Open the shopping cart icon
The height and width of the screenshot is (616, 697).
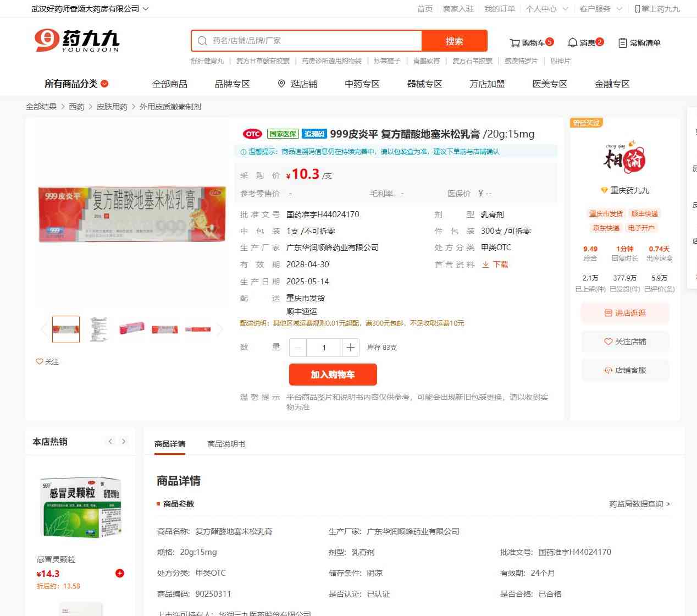click(515, 42)
